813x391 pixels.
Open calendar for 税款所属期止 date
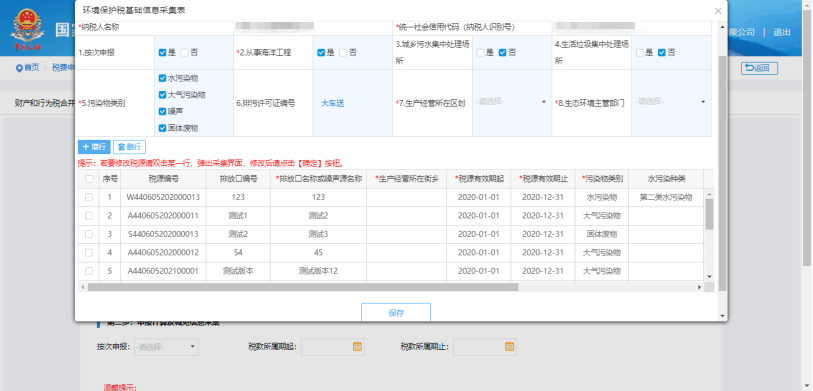[509, 347]
